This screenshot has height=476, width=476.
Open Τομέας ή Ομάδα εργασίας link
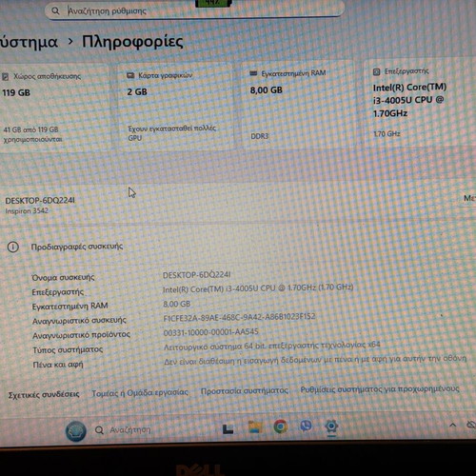tap(140, 393)
